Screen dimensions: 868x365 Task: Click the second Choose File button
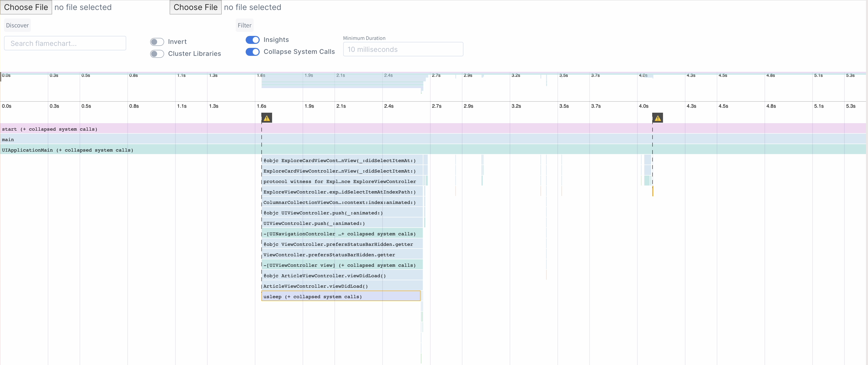coord(196,7)
